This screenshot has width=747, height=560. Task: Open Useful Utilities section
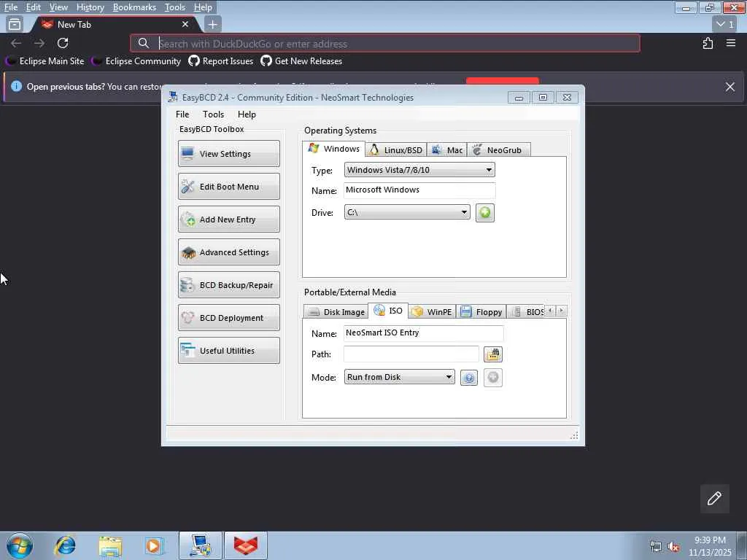pyautogui.click(x=228, y=351)
